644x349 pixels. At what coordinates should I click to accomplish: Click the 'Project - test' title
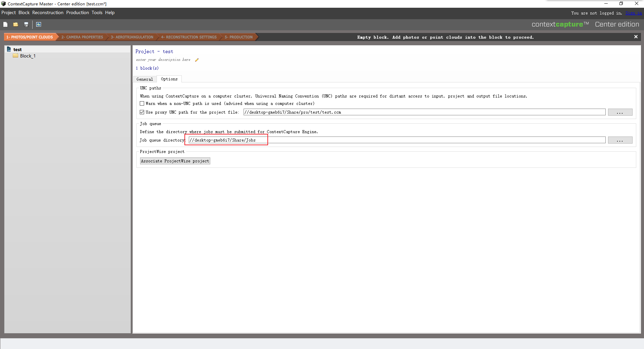[x=155, y=51]
